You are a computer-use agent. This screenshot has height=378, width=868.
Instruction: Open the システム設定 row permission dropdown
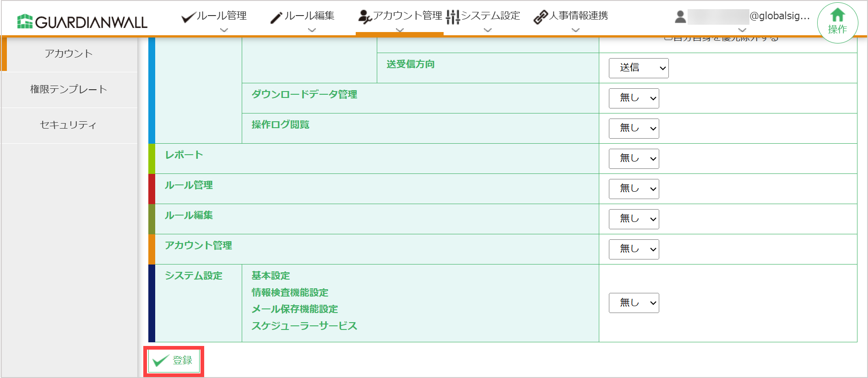(x=634, y=303)
